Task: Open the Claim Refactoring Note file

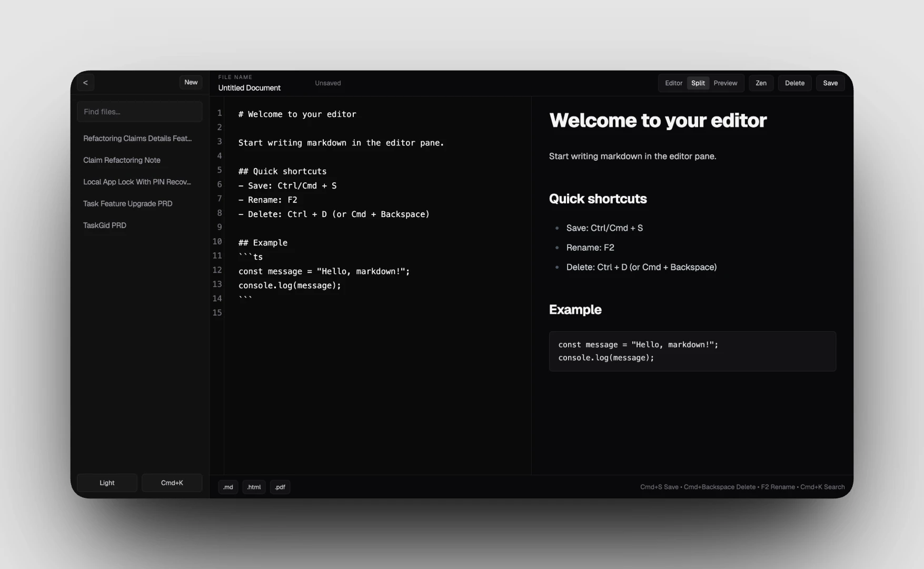Action: tap(122, 160)
